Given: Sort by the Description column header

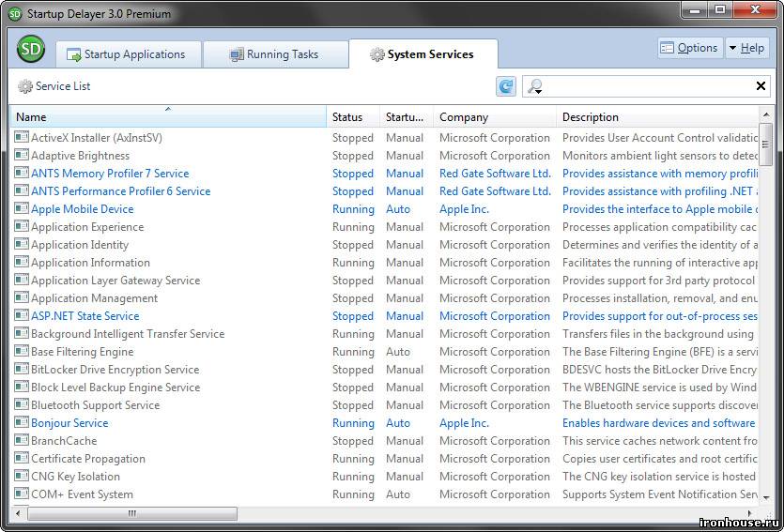Looking at the screenshot, I should (657, 117).
